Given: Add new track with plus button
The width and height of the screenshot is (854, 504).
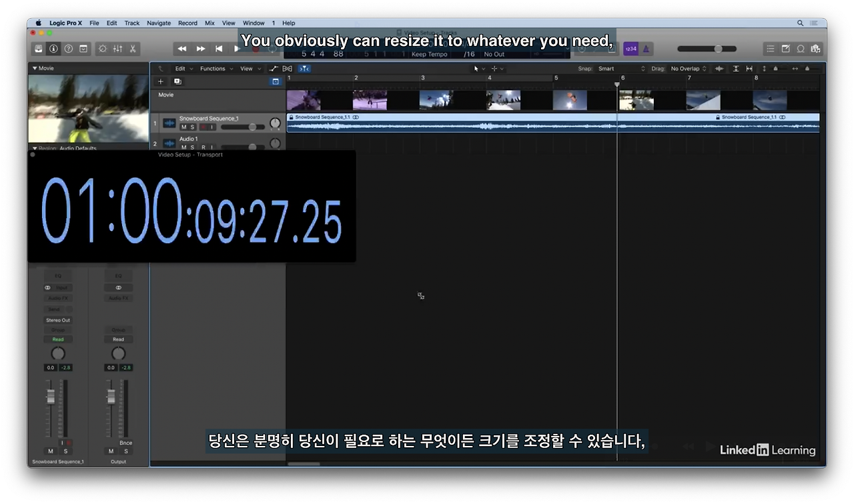Looking at the screenshot, I should click(x=160, y=81).
